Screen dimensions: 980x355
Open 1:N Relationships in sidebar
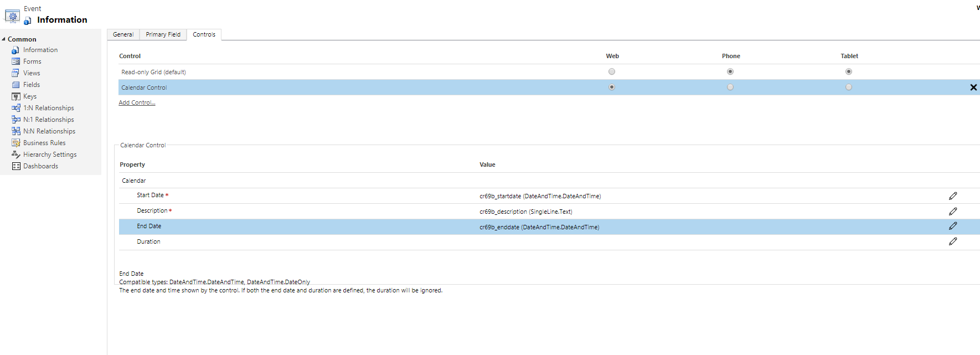coord(48,108)
